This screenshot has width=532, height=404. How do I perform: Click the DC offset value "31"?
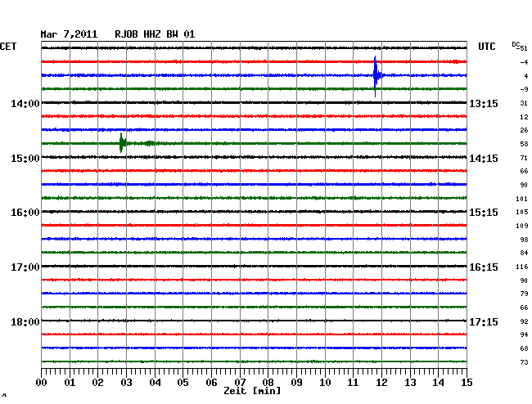pos(524,103)
